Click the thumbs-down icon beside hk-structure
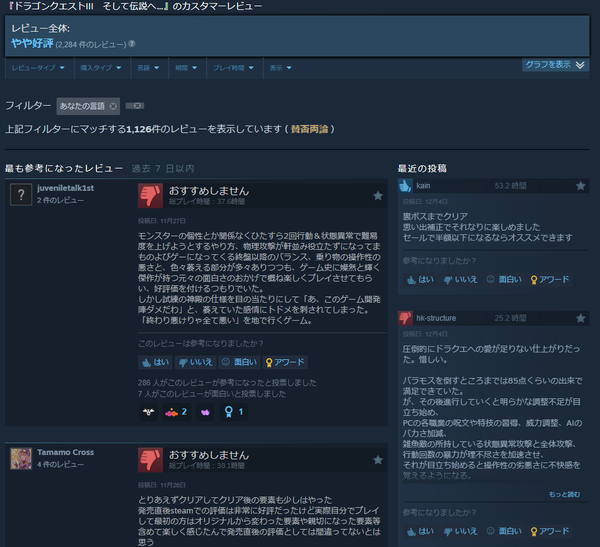The height and width of the screenshot is (547, 600). 405,318
